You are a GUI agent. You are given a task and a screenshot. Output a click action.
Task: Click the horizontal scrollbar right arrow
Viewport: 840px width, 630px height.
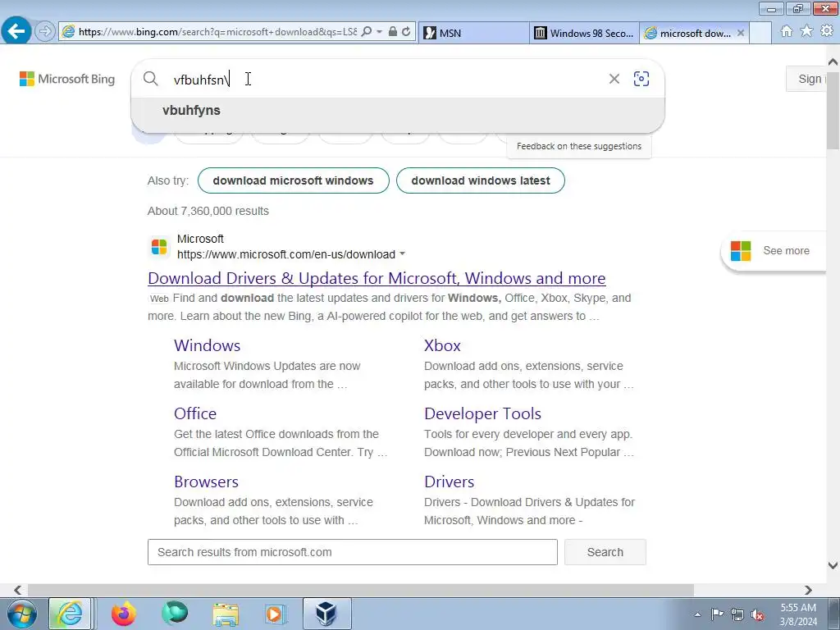pyautogui.click(x=808, y=591)
